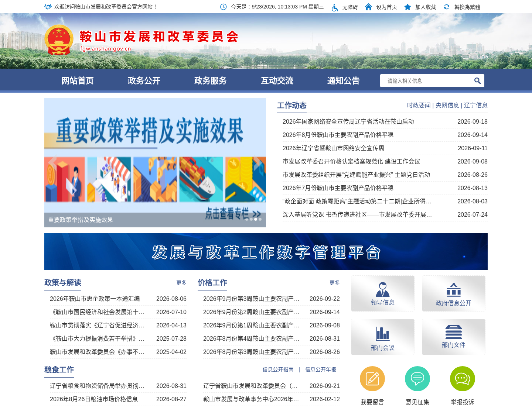Screen dimensions: 532x406
Task: Open 2026年8月份鞍山市主要农副产品价格平稳 article
Action: [x=338, y=135]
